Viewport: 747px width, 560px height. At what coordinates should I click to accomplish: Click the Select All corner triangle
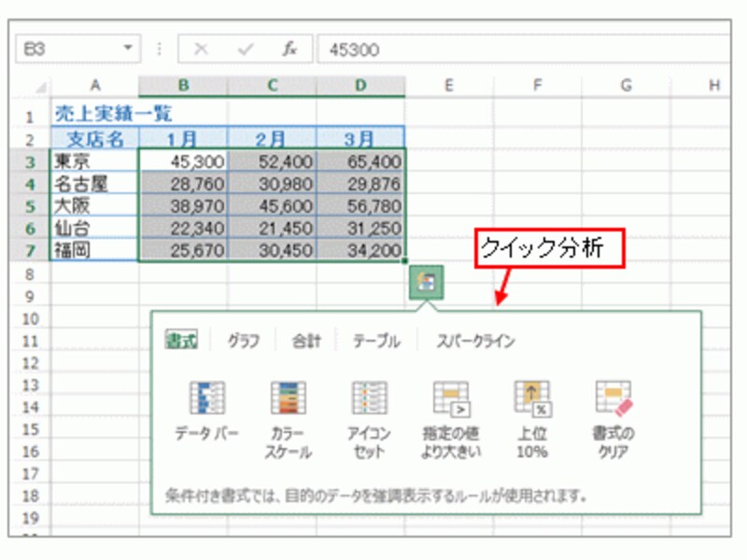tap(41, 87)
